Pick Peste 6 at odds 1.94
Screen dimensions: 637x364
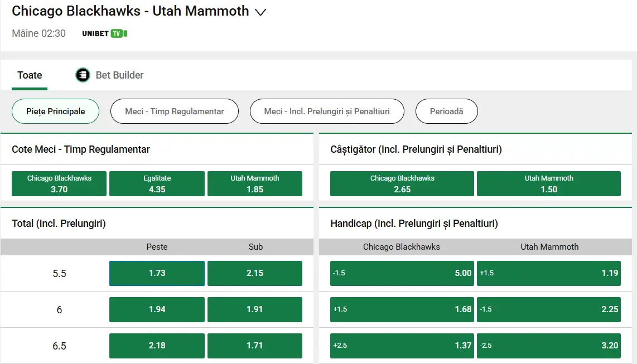click(157, 309)
